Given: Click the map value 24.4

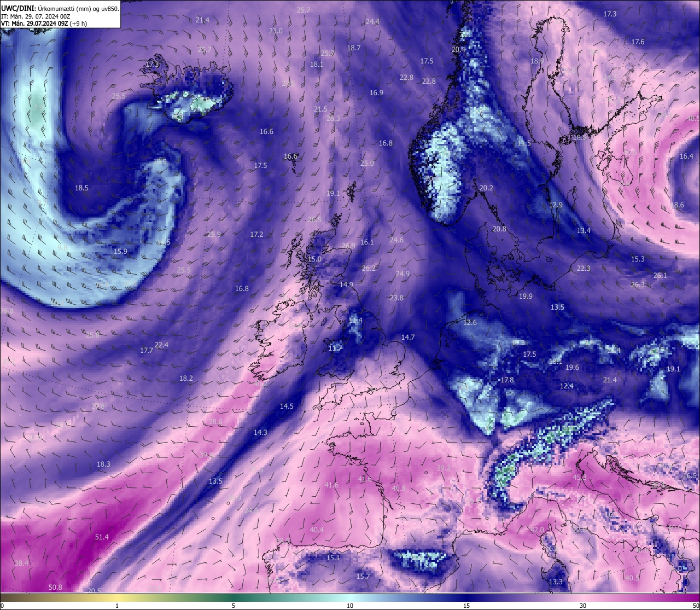Looking at the screenshot, I should pyautogui.click(x=372, y=21).
